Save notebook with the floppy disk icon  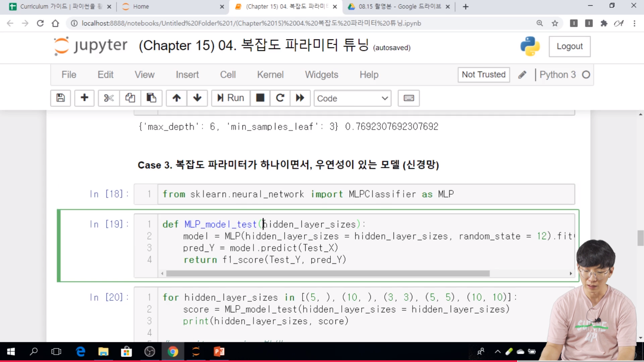point(60,98)
